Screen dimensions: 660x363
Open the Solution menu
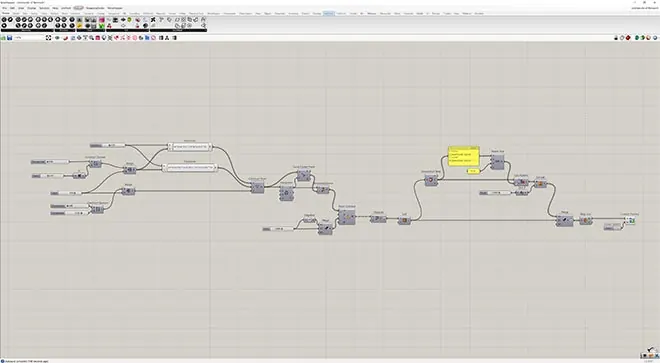pos(44,8)
